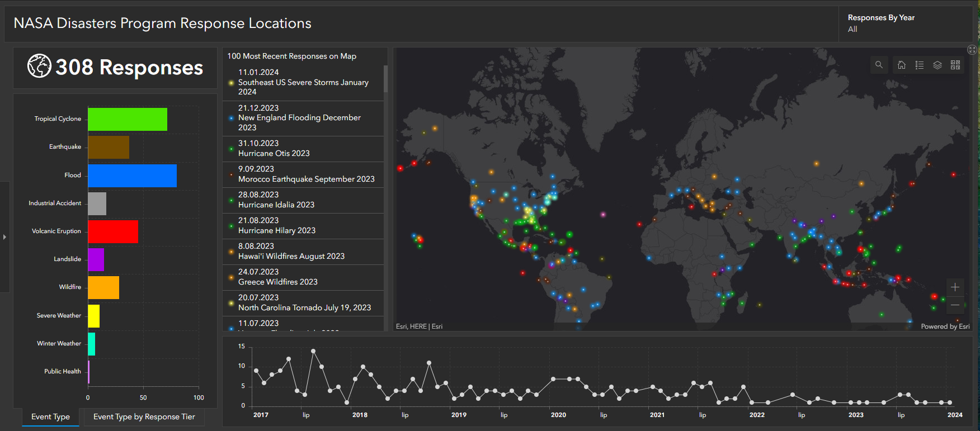Select the red Volcanic Eruption bar
The image size is (980, 431).
click(x=112, y=231)
